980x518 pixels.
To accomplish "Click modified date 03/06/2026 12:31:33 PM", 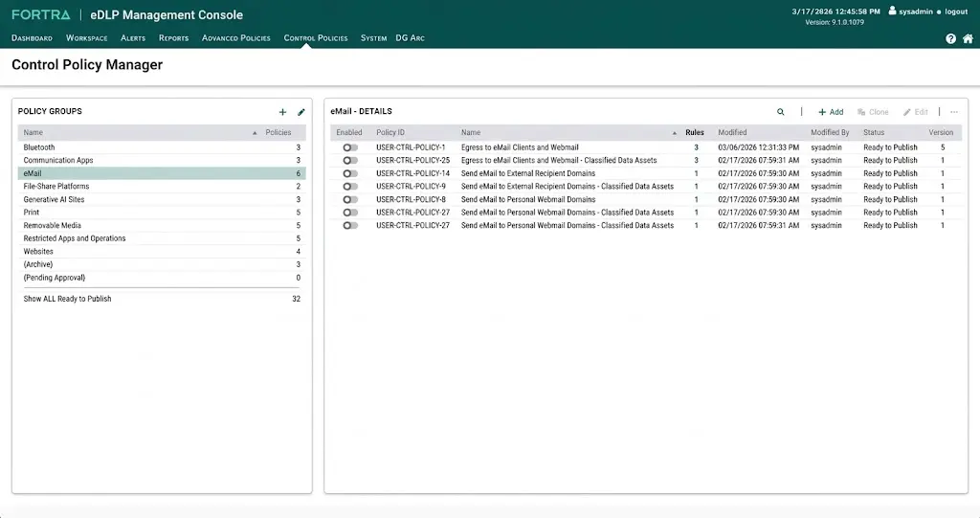I will click(758, 147).
